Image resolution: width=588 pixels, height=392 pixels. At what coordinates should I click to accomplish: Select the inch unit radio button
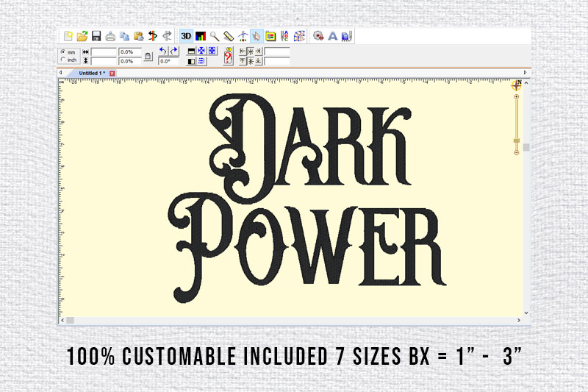click(x=63, y=60)
